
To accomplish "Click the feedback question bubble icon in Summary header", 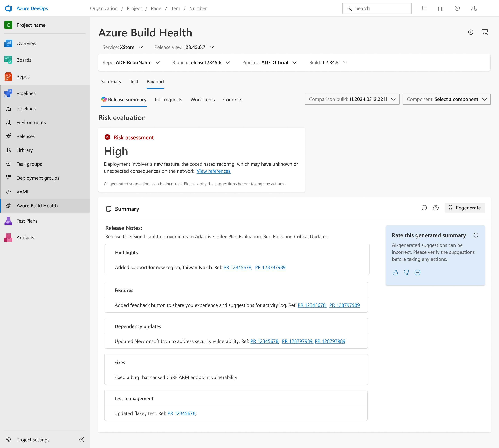I will tap(436, 208).
